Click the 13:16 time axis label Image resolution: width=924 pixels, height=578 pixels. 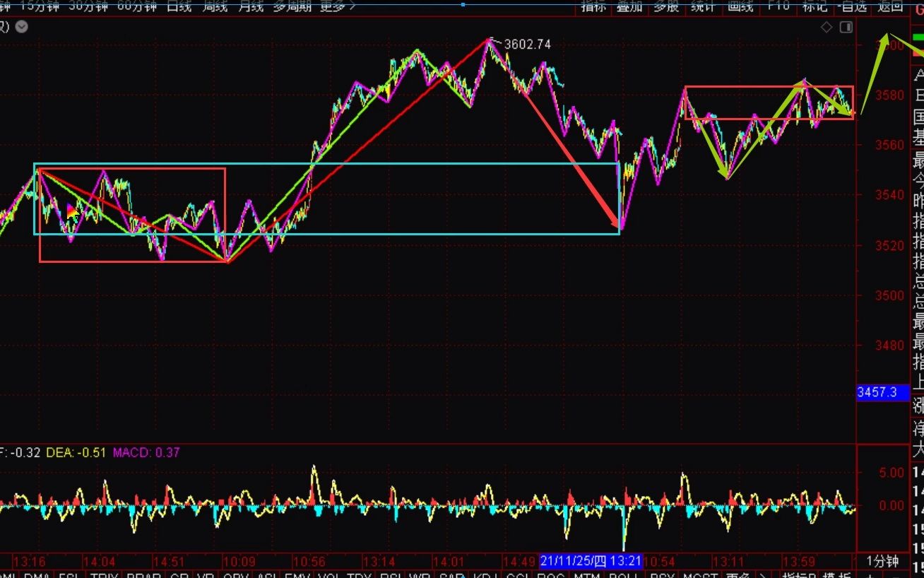point(29,562)
